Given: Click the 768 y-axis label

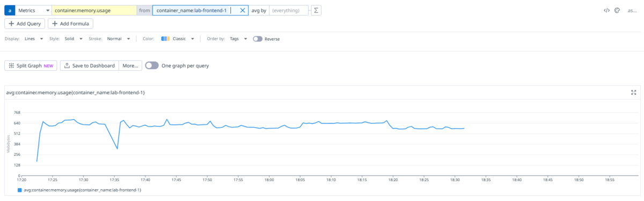Looking at the screenshot, I should click(x=17, y=113).
